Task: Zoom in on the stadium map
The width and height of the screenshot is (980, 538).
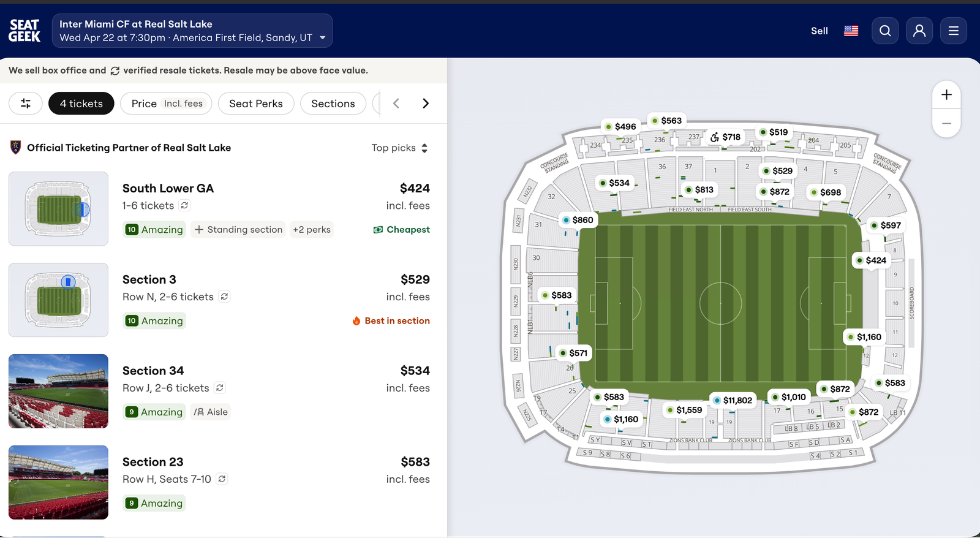Action: coord(946,95)
